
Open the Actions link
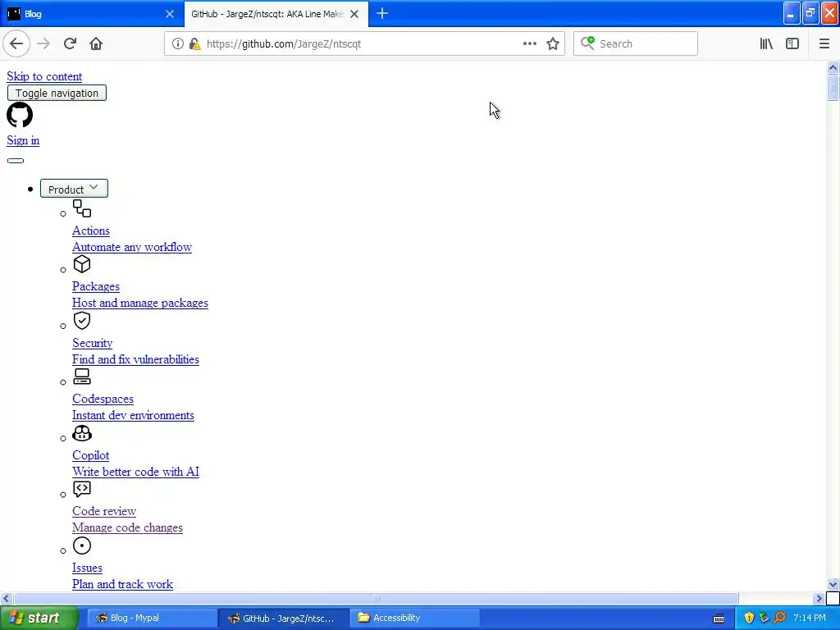coord(91,231)
